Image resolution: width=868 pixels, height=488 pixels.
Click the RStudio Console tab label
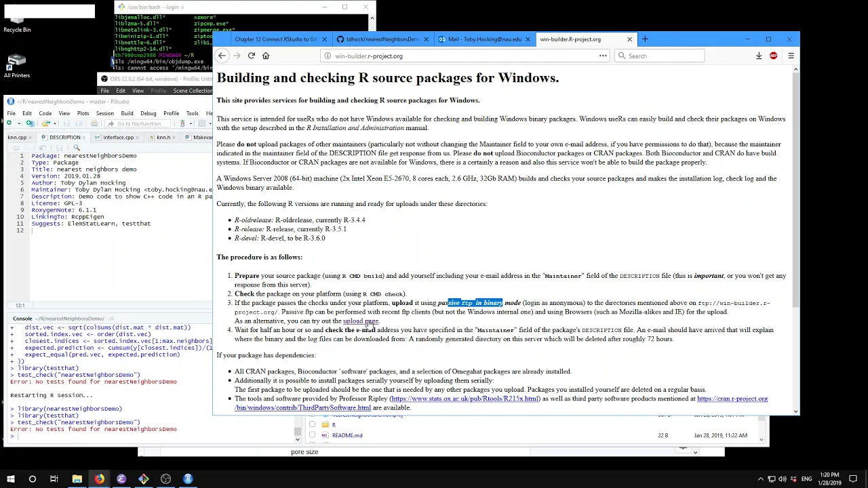[22, 319]
